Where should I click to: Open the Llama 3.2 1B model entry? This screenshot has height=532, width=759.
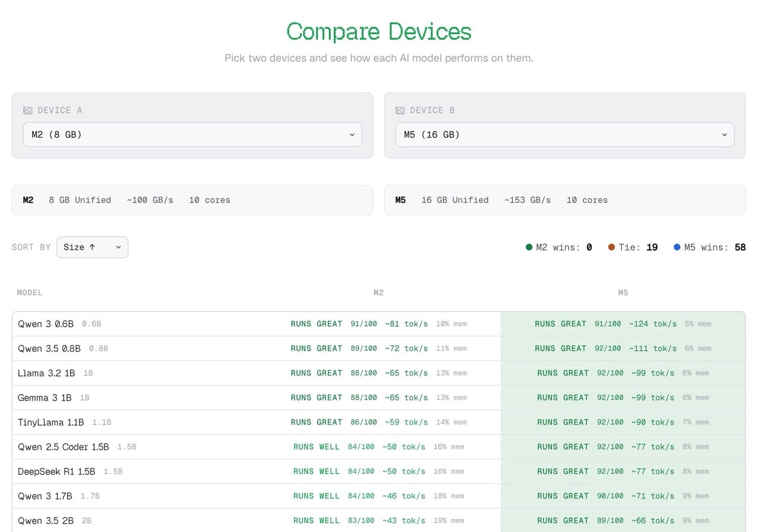tap(46, 373)
